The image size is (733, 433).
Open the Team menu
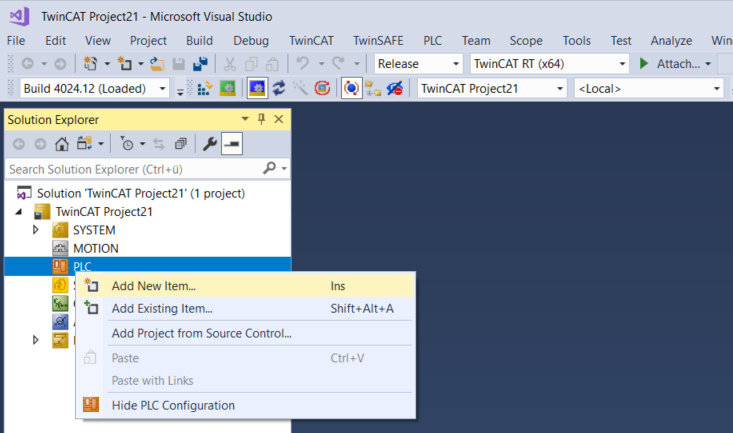click(476, 41)
